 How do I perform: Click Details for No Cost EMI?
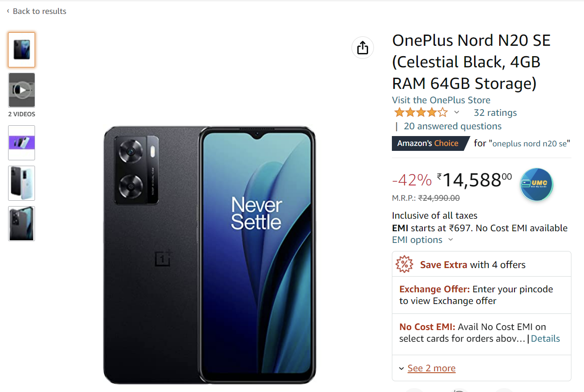coord(545,338)
